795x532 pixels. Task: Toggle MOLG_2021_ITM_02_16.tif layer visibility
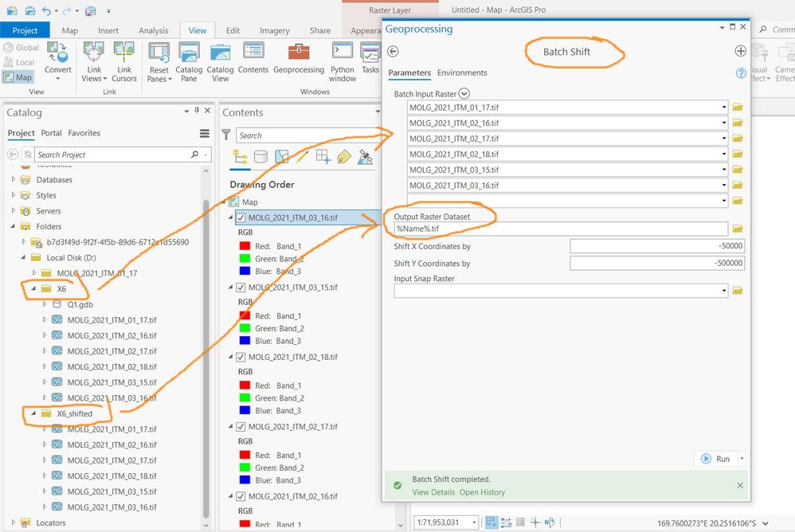point(241,496)
